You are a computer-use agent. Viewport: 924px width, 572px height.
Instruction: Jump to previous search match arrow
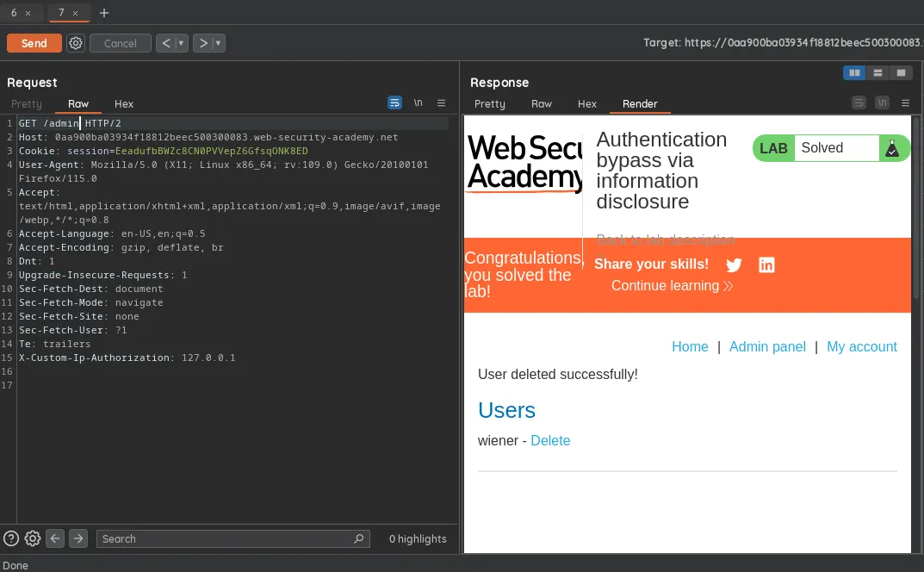click(x=55, y=538)
